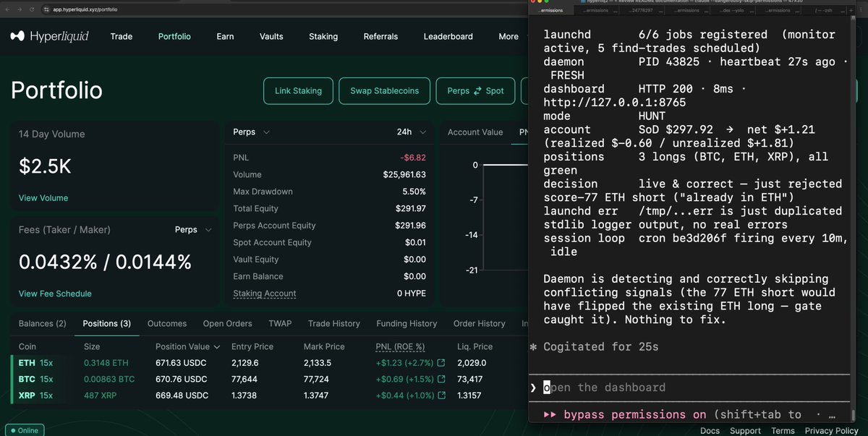Open Support footer link

point(745,431)
